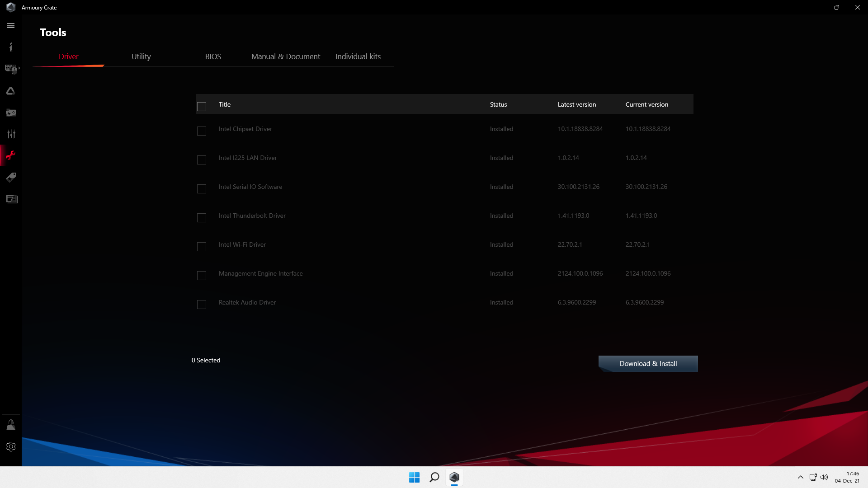Check the Intel Chipset Driver checkbox
This screenshot has height=488, width=868.
pyautogui.click(x=202, y=131)
